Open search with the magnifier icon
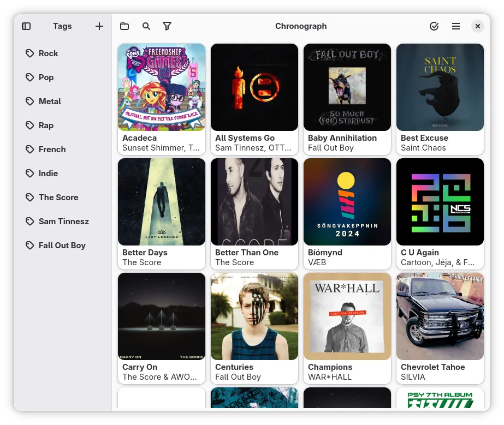 click(146, 26)
